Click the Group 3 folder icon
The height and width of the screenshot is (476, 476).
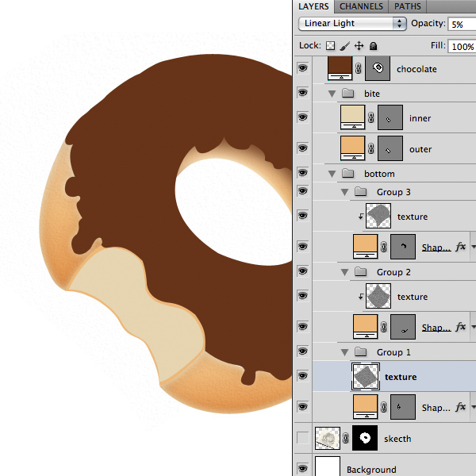click(361, 191)
